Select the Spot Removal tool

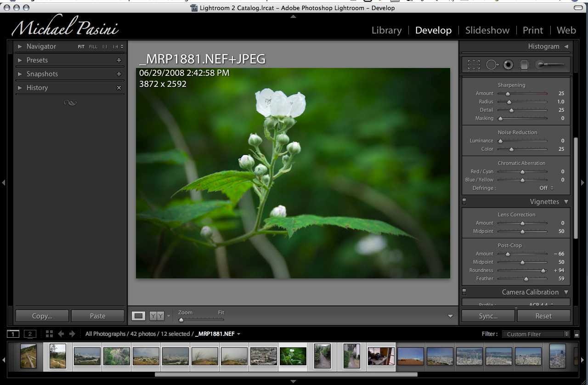coord(492,65)
